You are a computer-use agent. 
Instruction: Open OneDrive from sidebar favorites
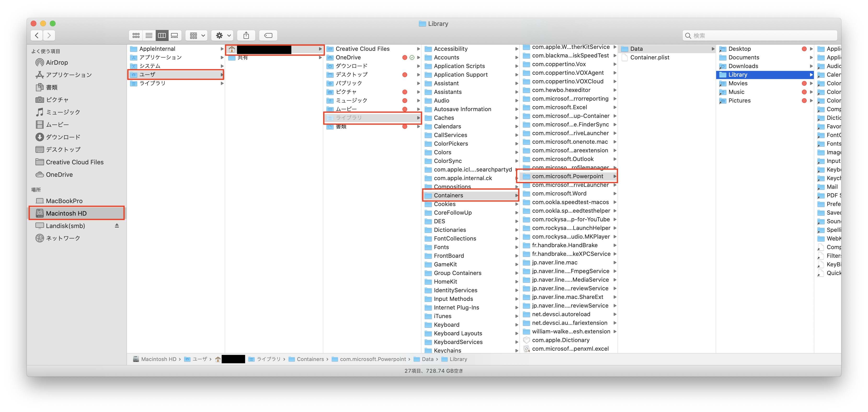point(59,175)
